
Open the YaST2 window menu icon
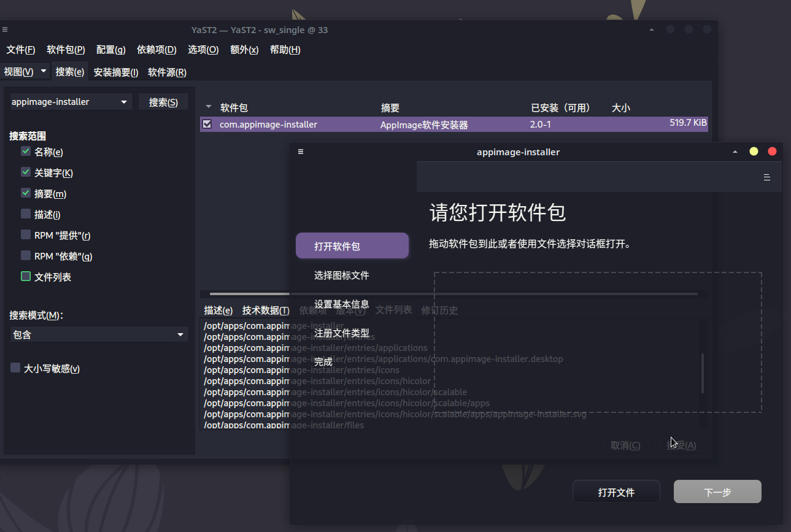click(4, 29)
